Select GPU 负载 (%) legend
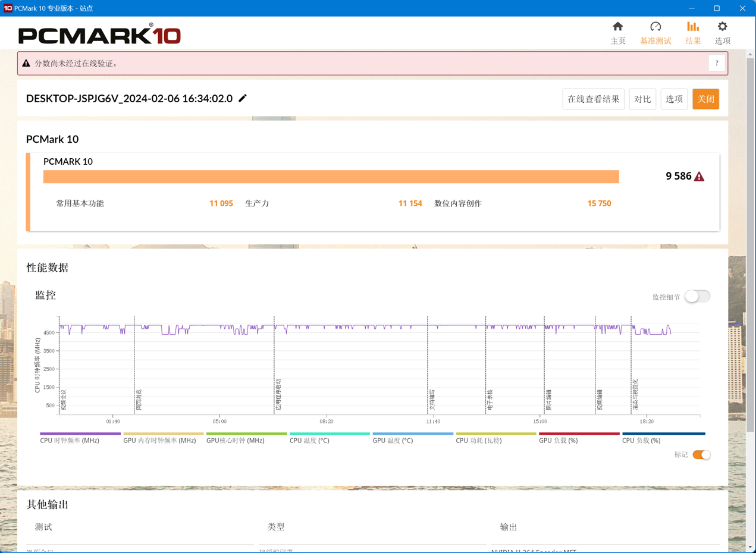The image size is (756, 553). coord(579,438)
